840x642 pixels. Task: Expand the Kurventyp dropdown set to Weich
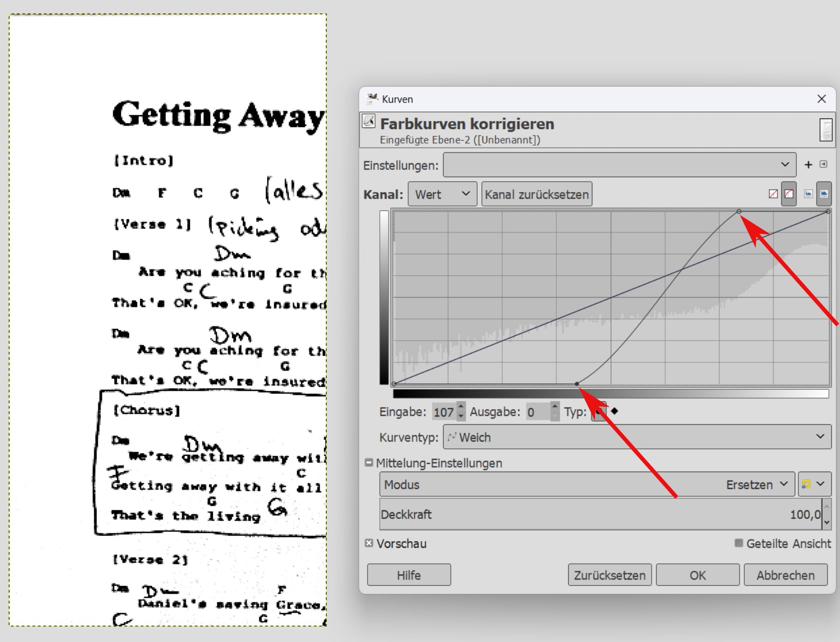[x=637, y=437]
